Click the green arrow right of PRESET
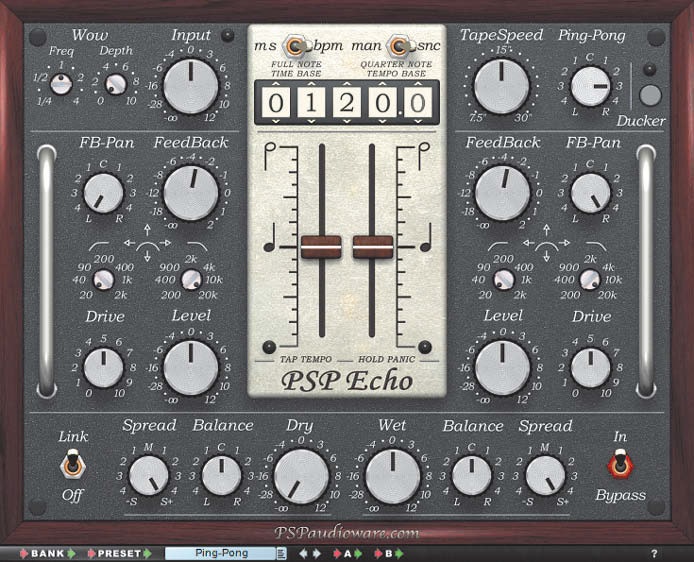Image resolution: width=694 pixels, height=562 pixels. [147, 553]
